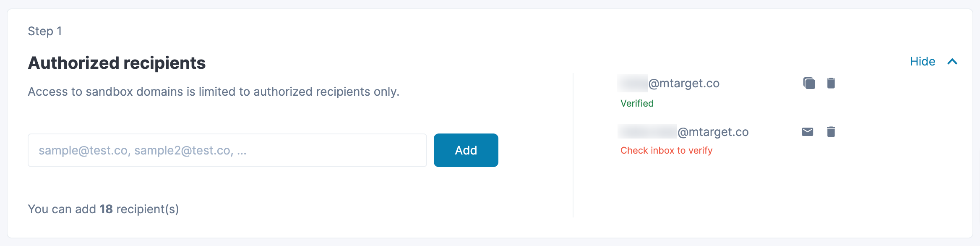
Task: Delete the unverified recipient with trash icon
Action: [x=831, y=132]
